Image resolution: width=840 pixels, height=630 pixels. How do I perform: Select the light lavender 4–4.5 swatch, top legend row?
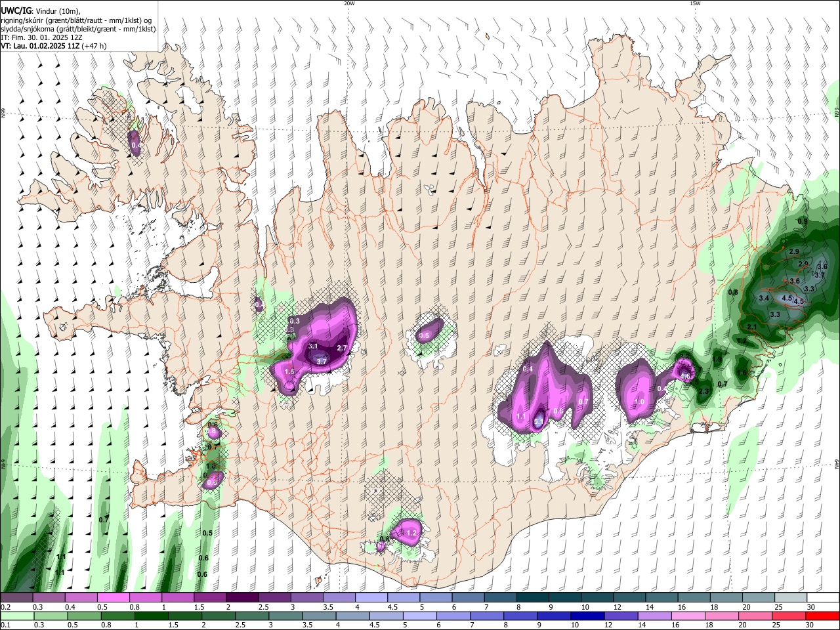(371, 598)
